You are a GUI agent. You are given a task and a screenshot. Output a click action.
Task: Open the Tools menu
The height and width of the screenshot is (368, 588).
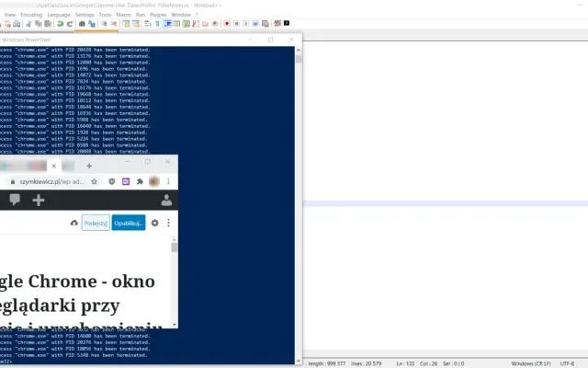coord(105,15)
